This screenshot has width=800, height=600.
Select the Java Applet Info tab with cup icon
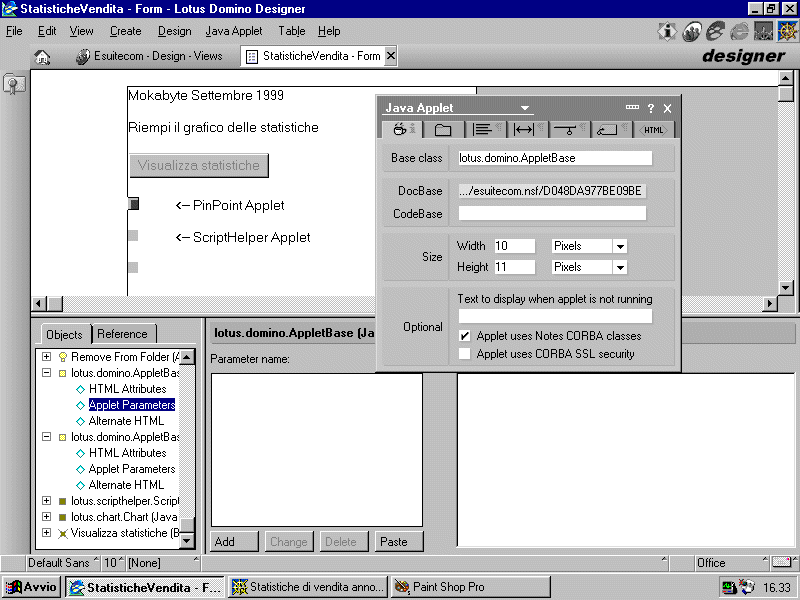402,130
